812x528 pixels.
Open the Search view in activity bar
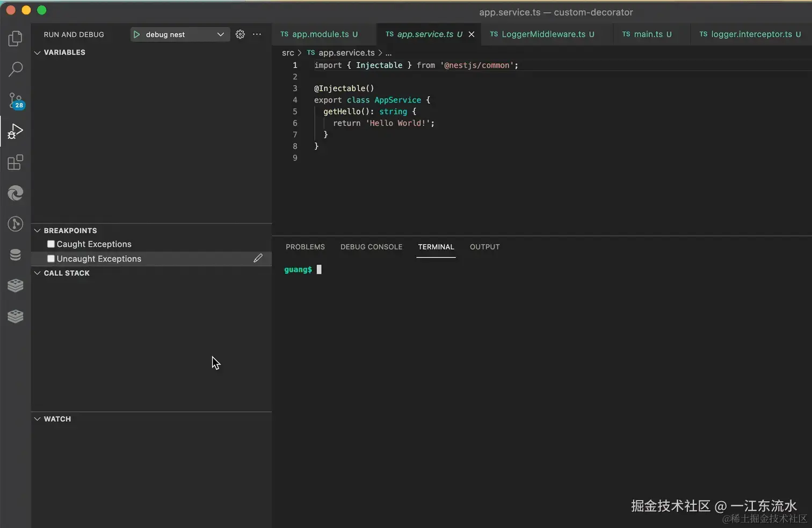(16, 69)
